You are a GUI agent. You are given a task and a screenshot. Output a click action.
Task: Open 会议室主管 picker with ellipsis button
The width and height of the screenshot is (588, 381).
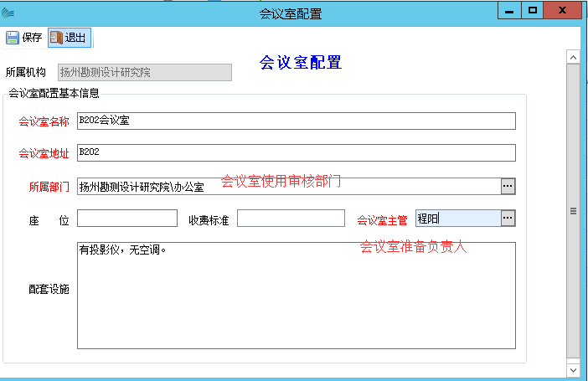point(508,218)
